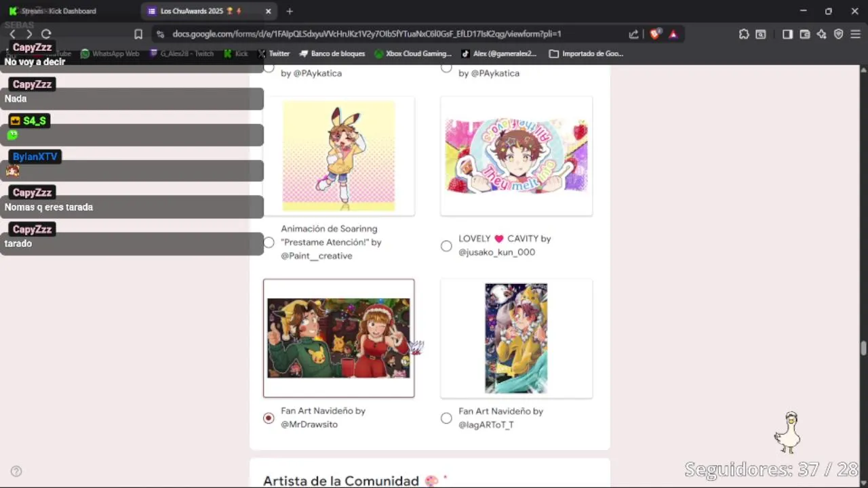868x488 pixels.
Task: Open the Extensions puzzle icon
Action: pyautogui.click(x=744, y=34)
